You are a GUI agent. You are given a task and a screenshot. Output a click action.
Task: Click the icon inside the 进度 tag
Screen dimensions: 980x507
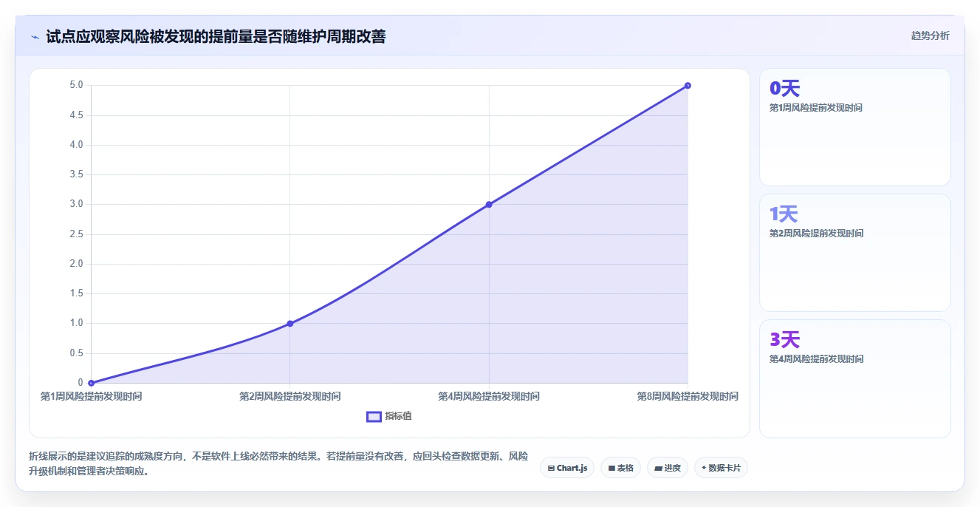pyautogui.click(x=658, y=468)
